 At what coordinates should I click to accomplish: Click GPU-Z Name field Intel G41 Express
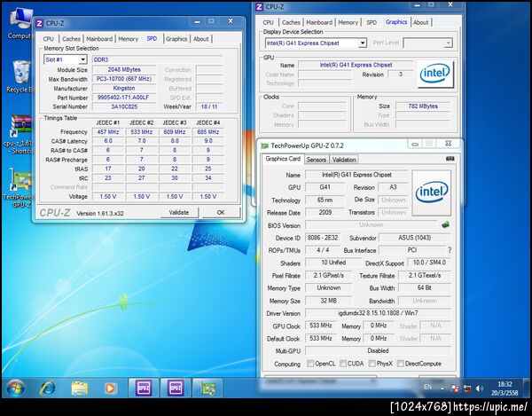(356, 175)
